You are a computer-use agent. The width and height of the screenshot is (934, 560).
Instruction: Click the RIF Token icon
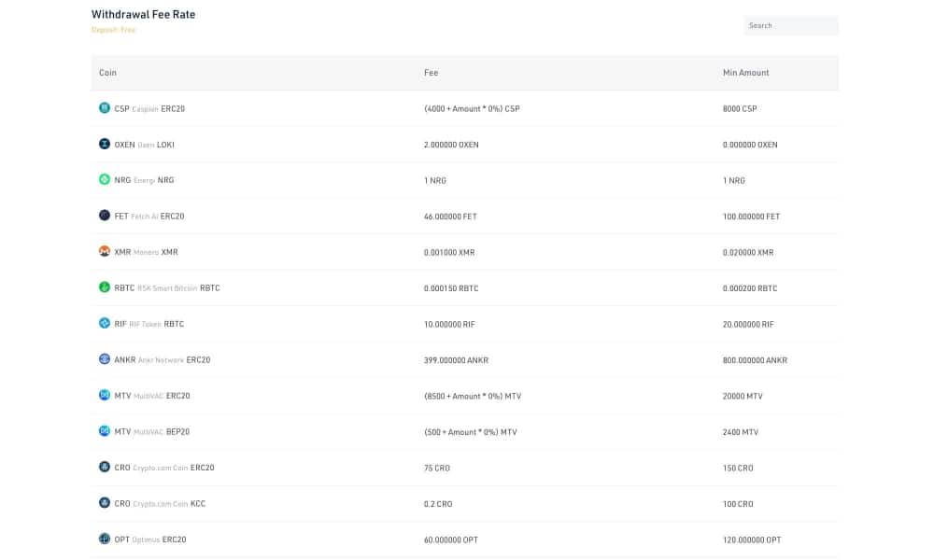pyautogui.click(x=105, y=323)
